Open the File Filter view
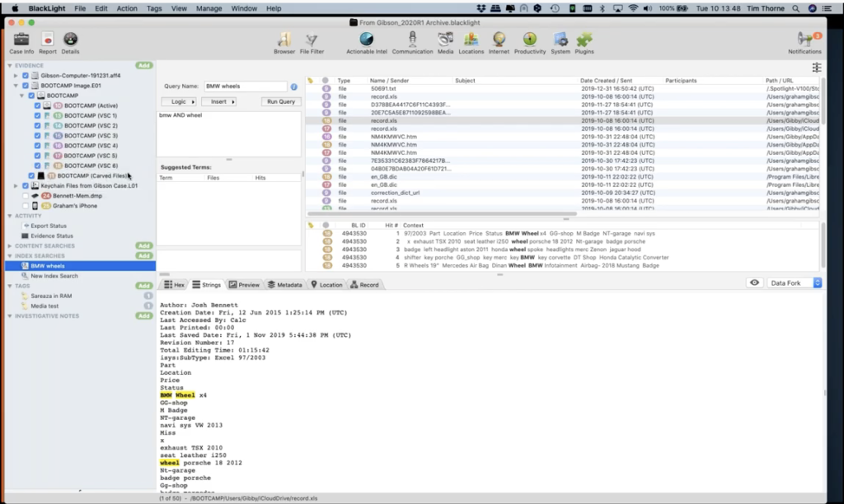Viewport: 844px width, 504px height. pyautogui.click(x=312, y=43)
